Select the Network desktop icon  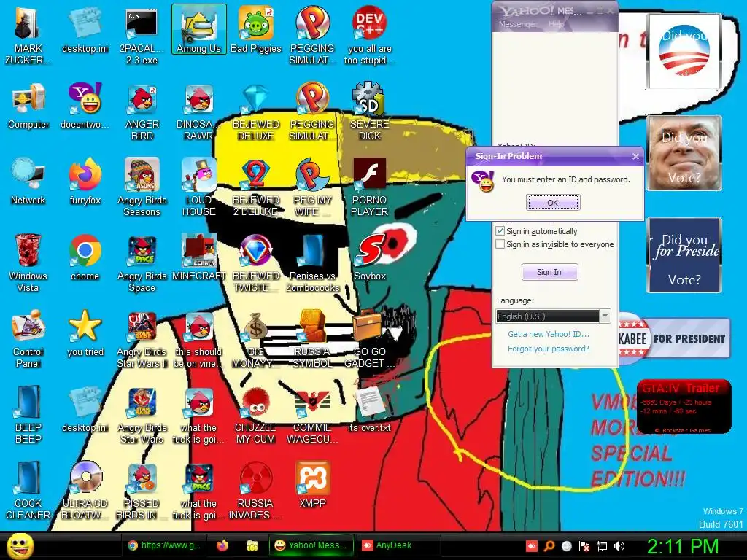28,182
